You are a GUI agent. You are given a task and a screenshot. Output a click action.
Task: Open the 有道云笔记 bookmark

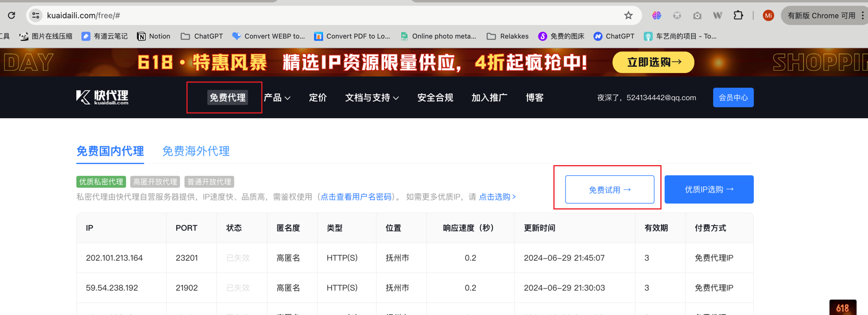click(104, 36)
